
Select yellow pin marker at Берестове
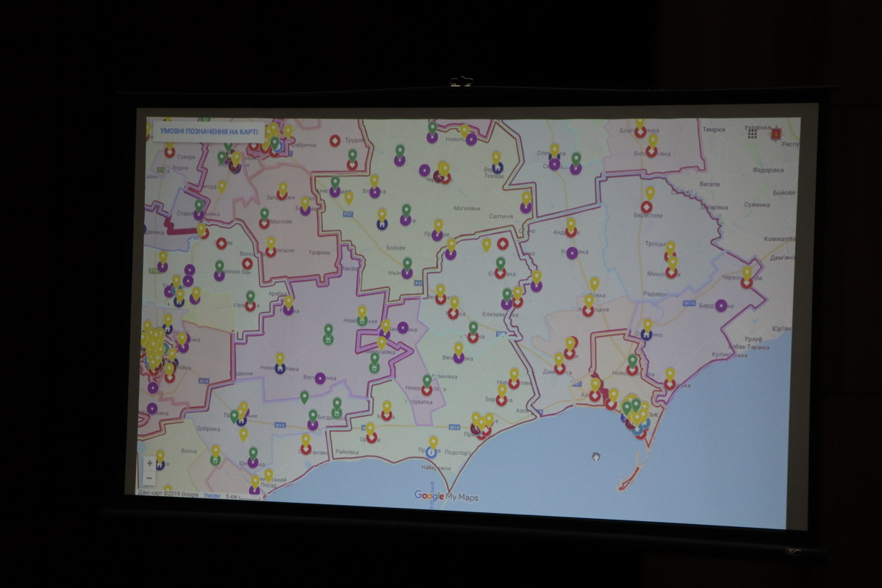pyautogui.click(x=648, y=199)
